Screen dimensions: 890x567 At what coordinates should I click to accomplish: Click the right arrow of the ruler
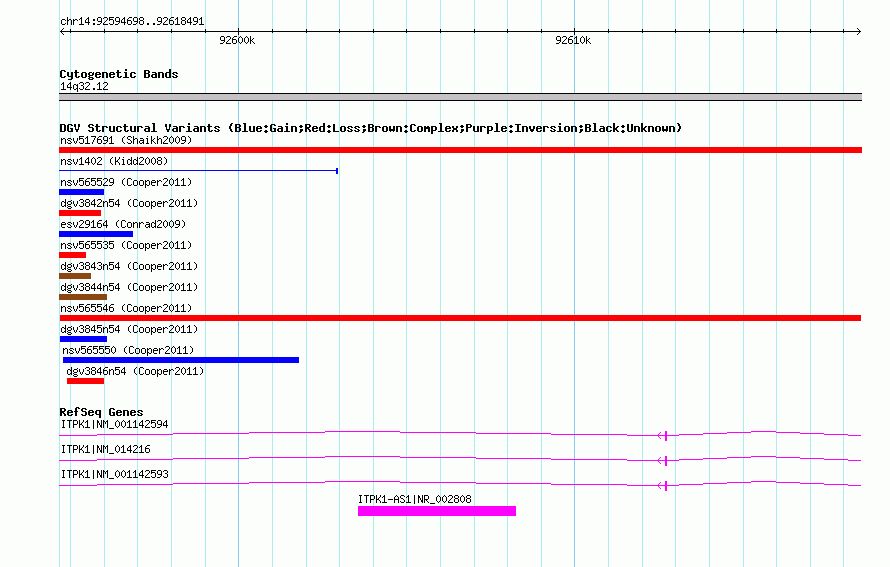pos(858,31)
